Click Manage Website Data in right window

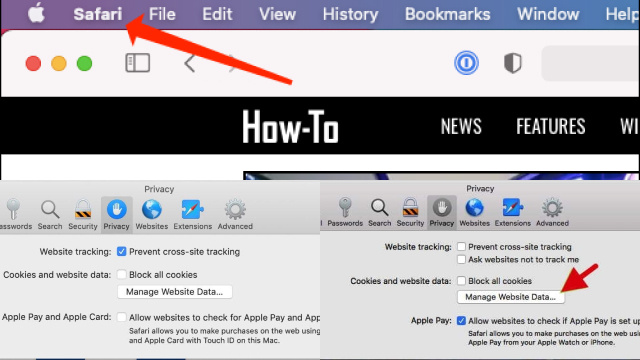(511, 297)
